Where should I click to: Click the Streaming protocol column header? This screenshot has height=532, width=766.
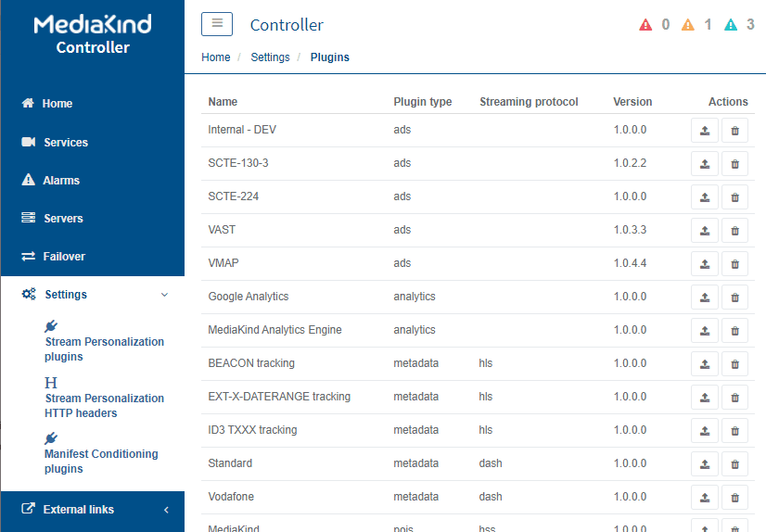[529, 102]
